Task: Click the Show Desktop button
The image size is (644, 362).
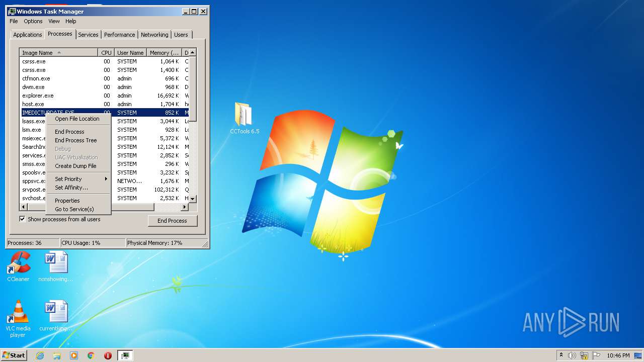Action: pos(638,355)
